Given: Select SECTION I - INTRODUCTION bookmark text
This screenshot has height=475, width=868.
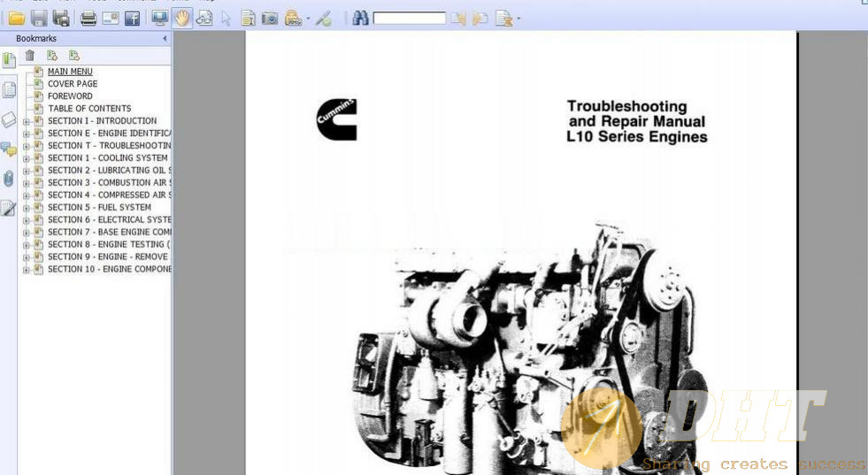Looking at the screenshot, I should click(x=102, y=120).
